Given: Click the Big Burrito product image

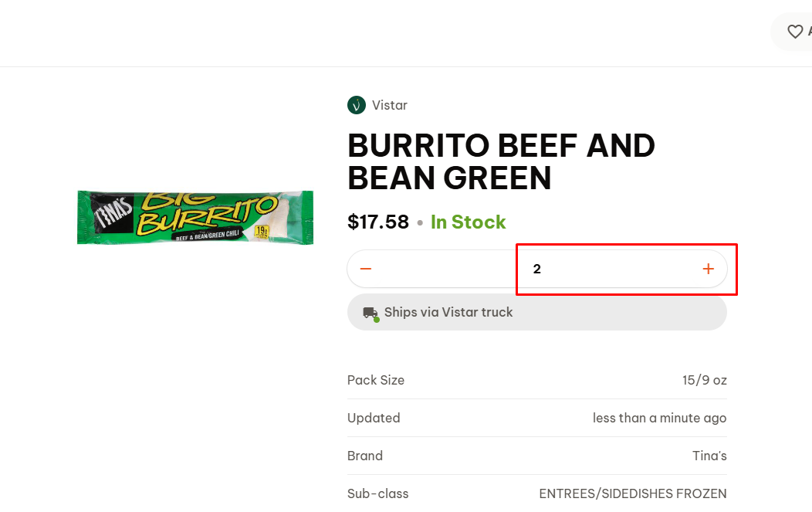Looking at the screenshot, I should (195, 217).
